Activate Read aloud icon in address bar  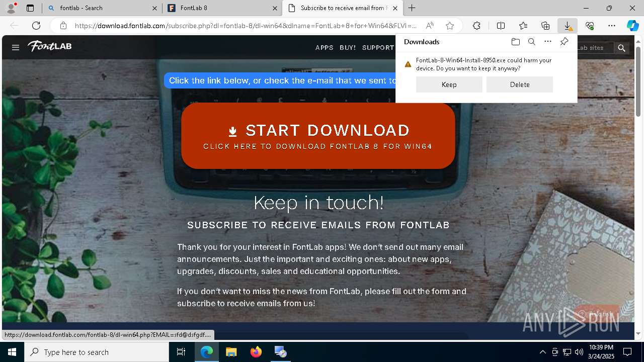click(x=430, y=26)
